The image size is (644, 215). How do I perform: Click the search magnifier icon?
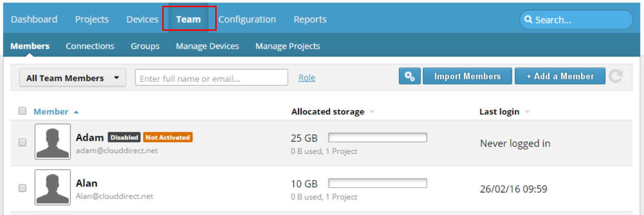pos(528,20)
